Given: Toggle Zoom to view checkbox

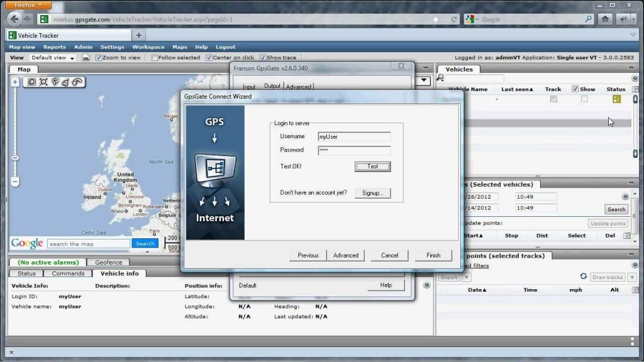Looking at the screenshot, I should pyautogui.click(x=99, y=58).
